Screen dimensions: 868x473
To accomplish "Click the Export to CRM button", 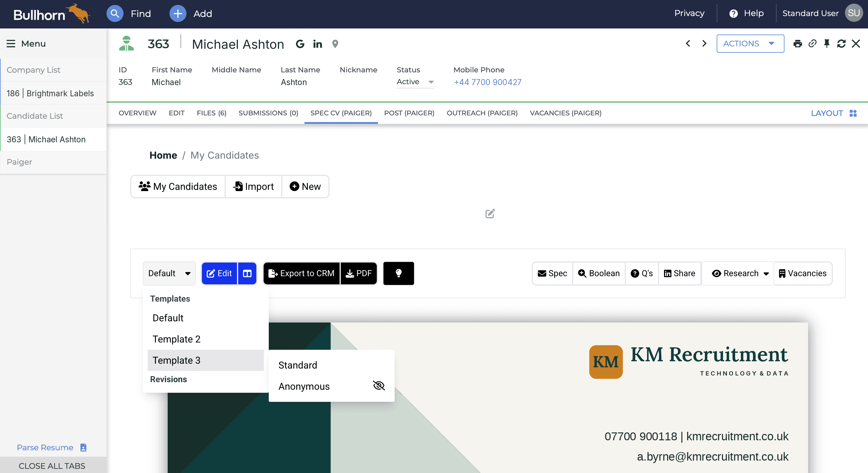I will (301, 273).
